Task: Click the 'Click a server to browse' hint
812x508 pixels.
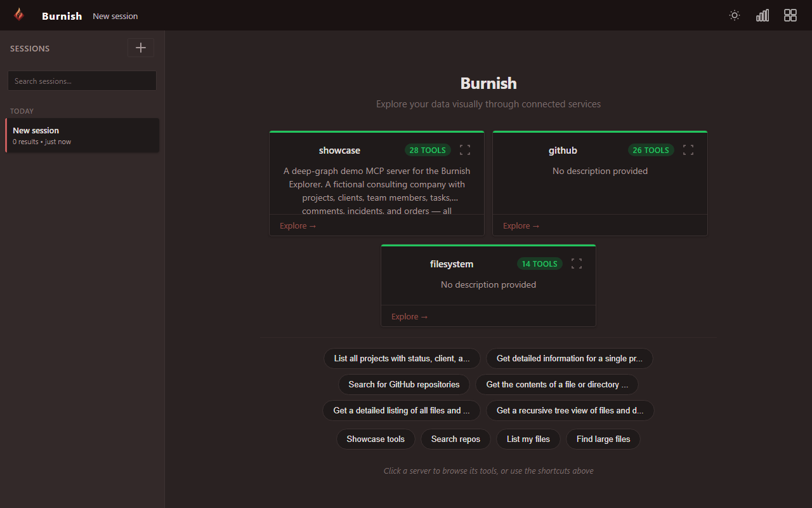Action: [x=488, y=471]
